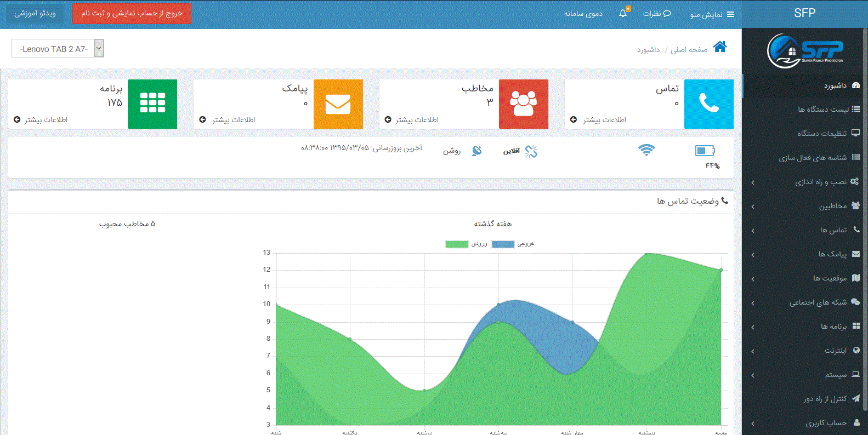This screenshot has height=435, width=868.
Task: Expand the برنامه ها sidebar chevron
Action: pos(753,327)
